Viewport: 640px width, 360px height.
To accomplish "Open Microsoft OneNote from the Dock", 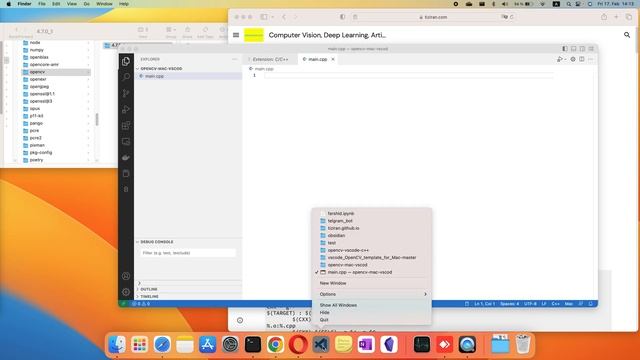I will pos(366,344).
